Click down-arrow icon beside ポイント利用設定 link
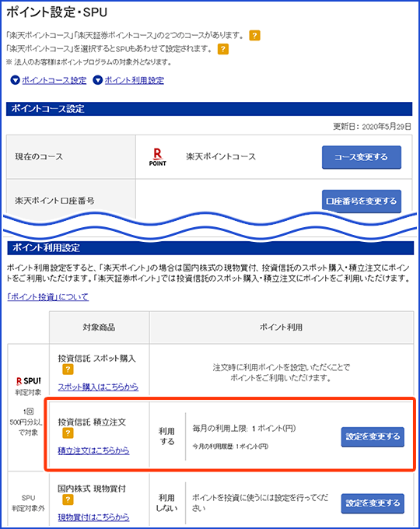The width and height of the screenshot is (420, 529). click(x=98, y=80)
